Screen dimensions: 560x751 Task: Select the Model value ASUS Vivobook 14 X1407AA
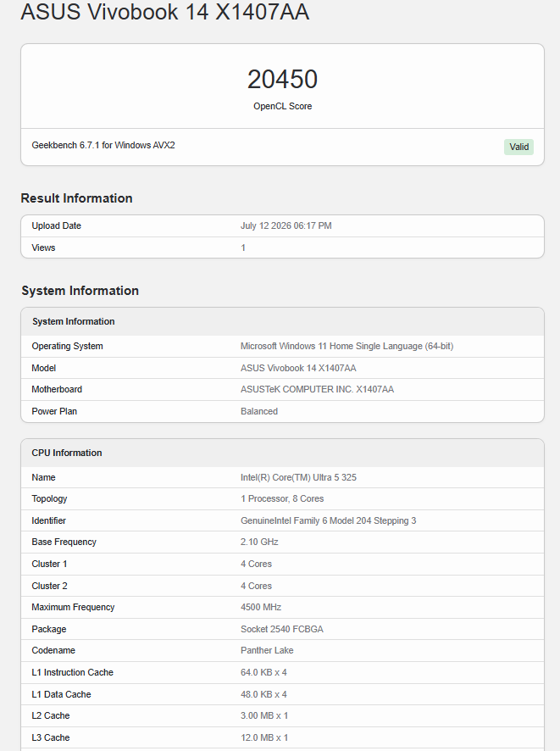tap(298, 368)
